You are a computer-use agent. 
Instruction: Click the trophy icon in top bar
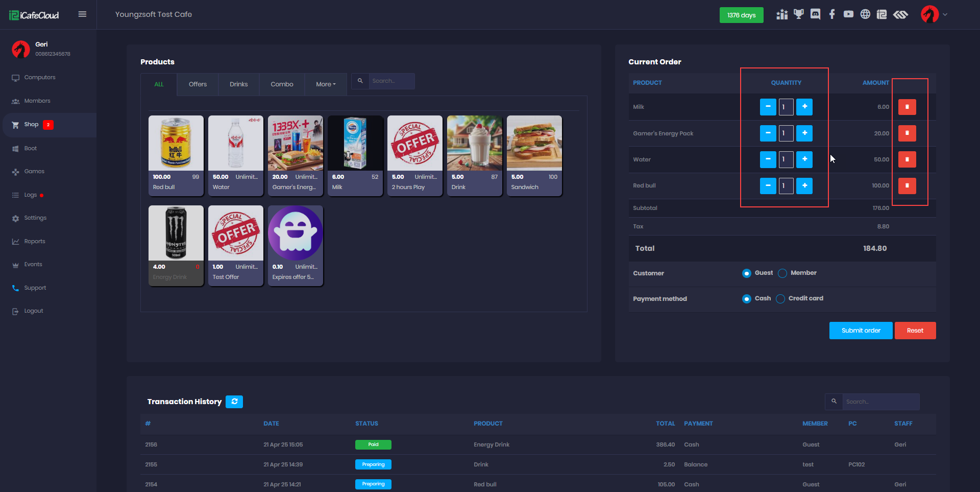click(x=798, y=14)
